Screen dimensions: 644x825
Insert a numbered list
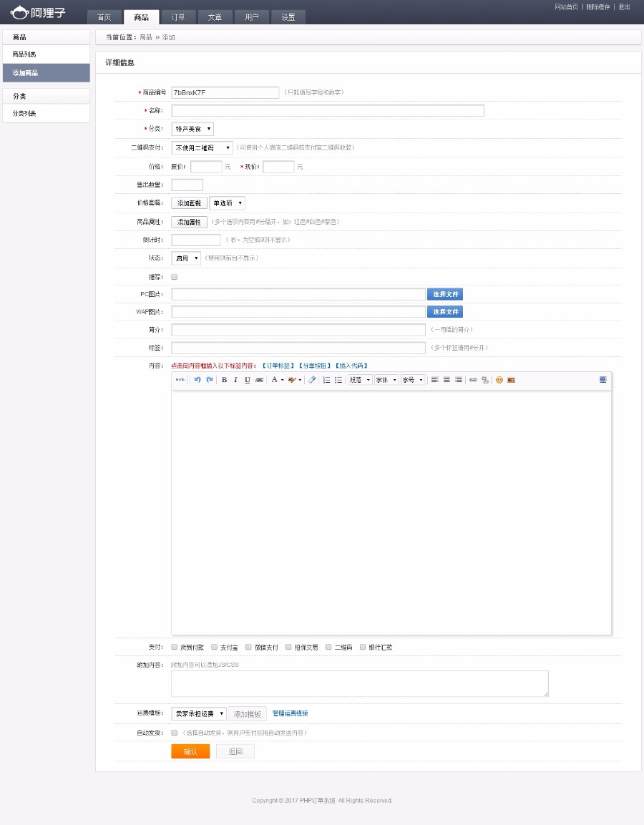pos(326,380)
